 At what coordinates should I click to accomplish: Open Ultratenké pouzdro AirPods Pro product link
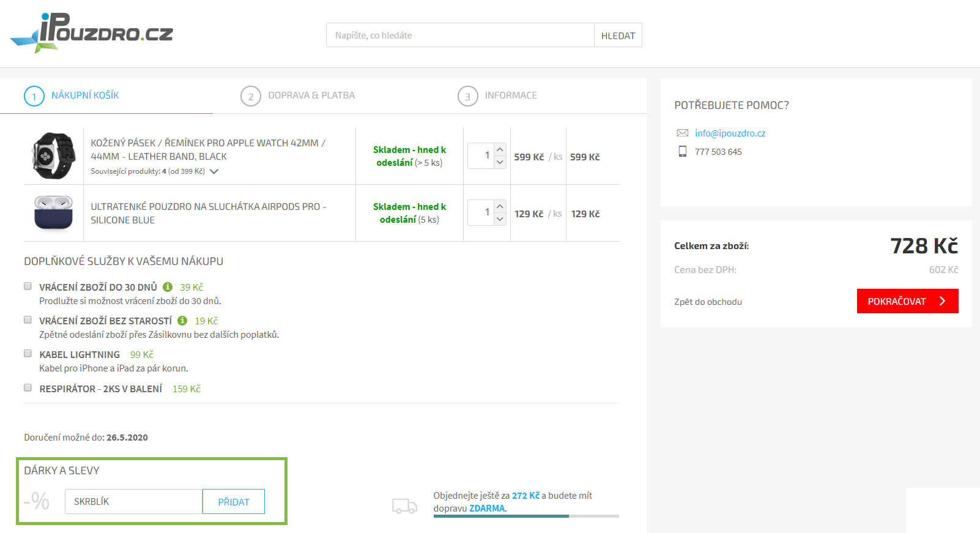coord(208,213)
